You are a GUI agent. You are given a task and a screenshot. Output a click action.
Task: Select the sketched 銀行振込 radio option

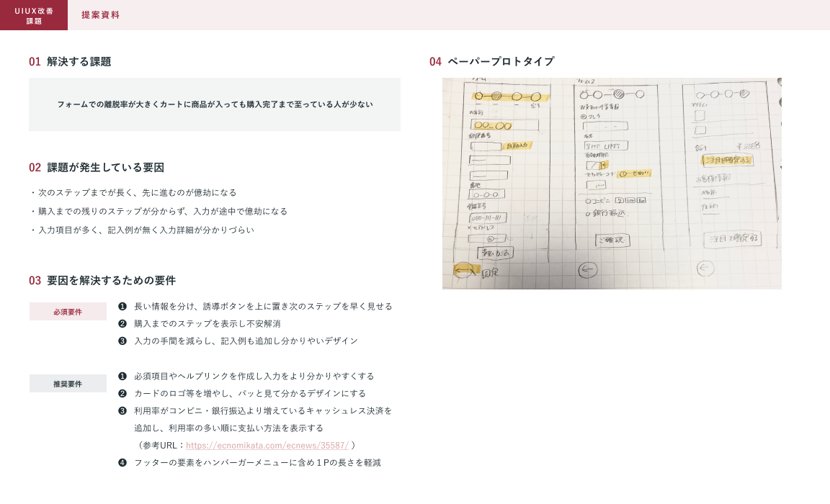[x=588, y=214]
